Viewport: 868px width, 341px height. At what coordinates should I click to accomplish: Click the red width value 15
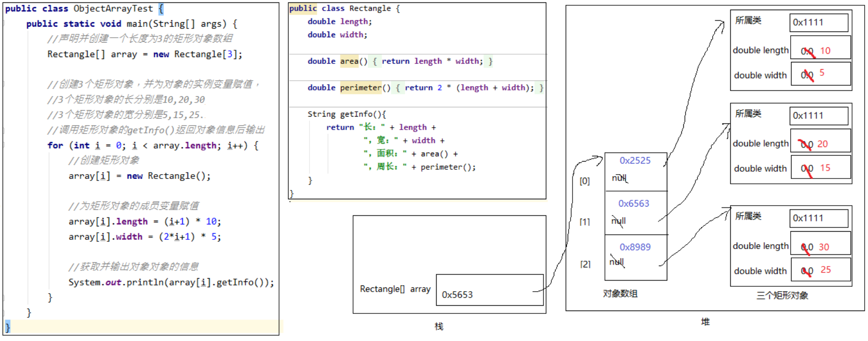pos(825,168)
